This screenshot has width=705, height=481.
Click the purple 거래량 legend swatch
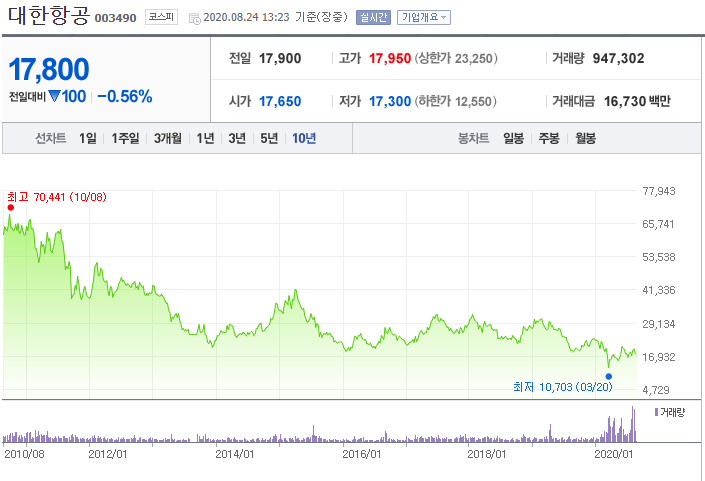[656, 412]
